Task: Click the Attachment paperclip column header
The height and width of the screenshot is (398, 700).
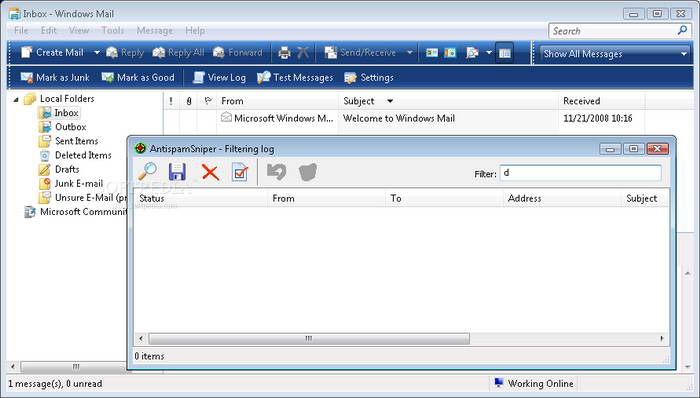Action: pyautogui.click(x=188, y=101)
